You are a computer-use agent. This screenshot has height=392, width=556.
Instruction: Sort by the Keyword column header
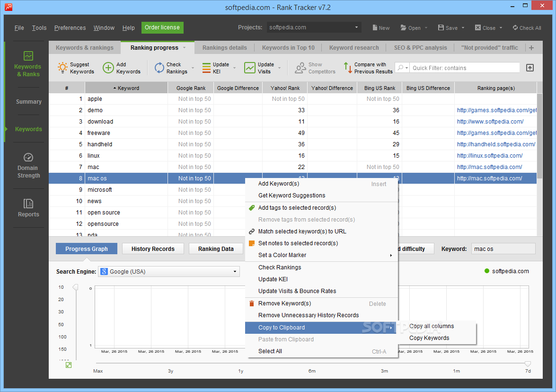126,88
